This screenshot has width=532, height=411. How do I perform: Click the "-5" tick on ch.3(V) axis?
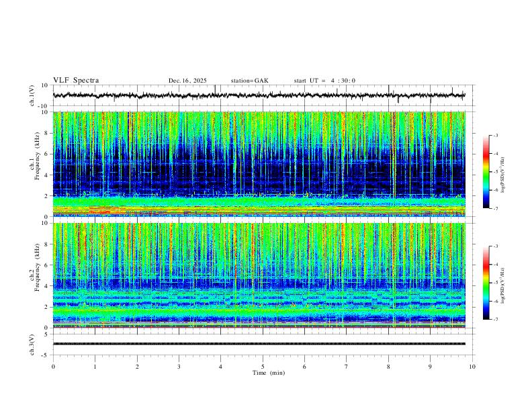(x=46, y=355)
